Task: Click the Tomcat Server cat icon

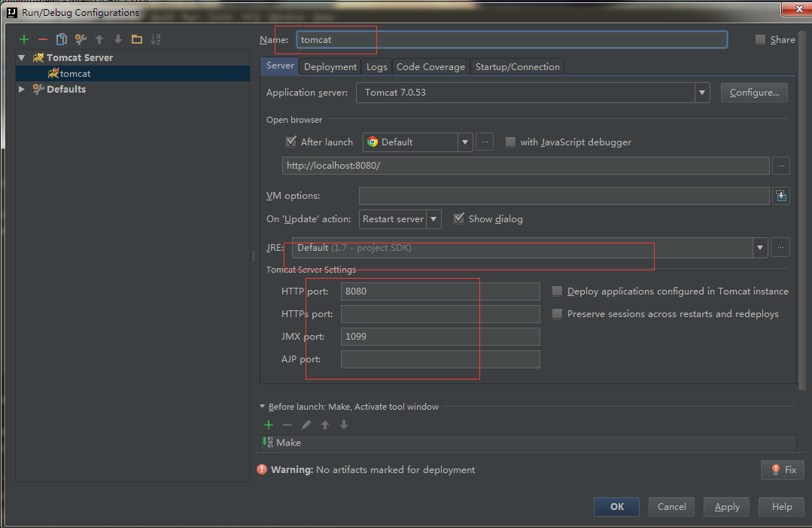Action: tap(38, 57)
